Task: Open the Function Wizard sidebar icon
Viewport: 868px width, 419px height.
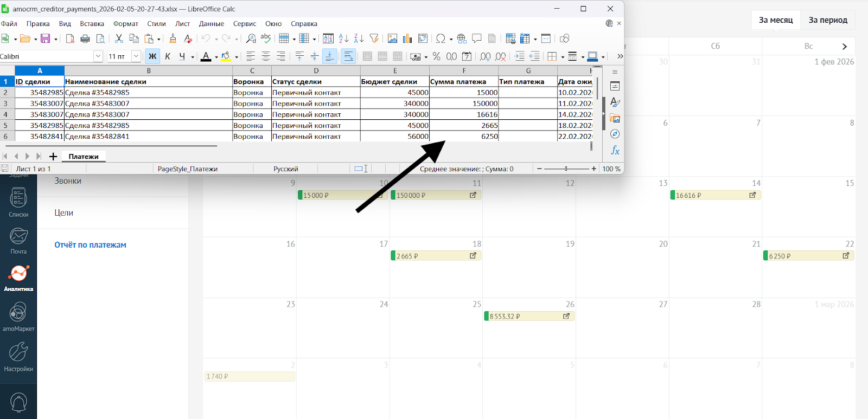Action: 615,150
